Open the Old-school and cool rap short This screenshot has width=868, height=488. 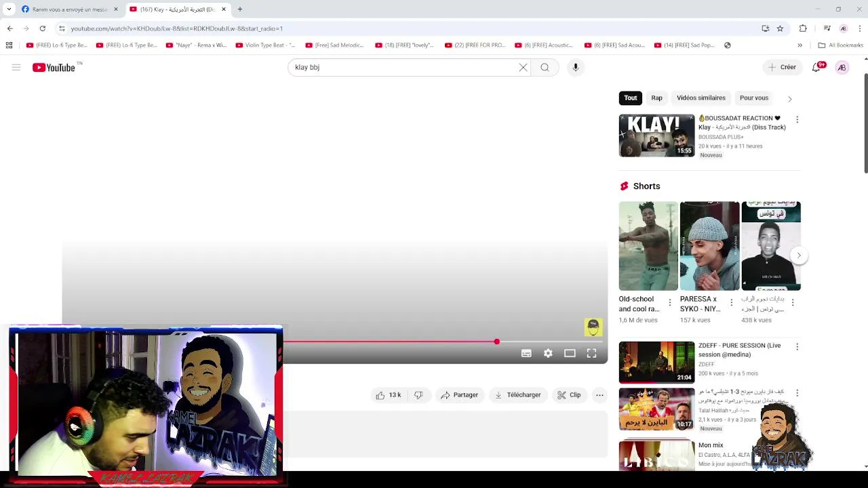coord(648,245)
